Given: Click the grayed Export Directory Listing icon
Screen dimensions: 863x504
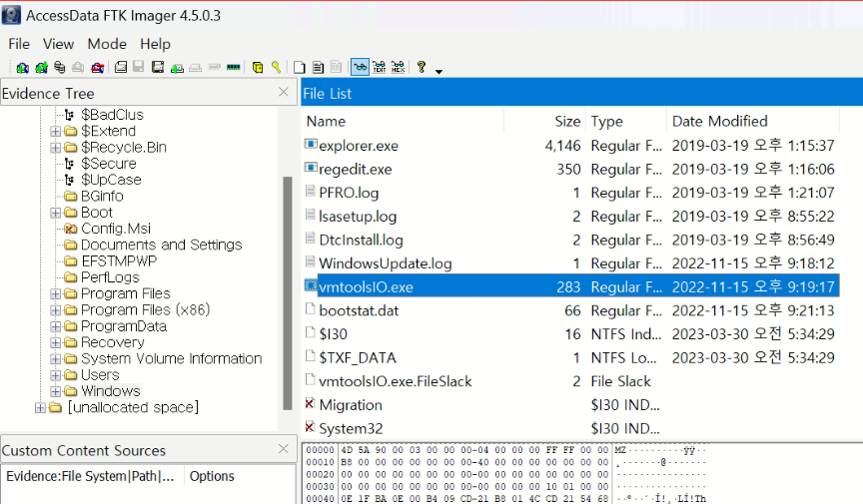Looking at the screenshot, I should point(337,68).
